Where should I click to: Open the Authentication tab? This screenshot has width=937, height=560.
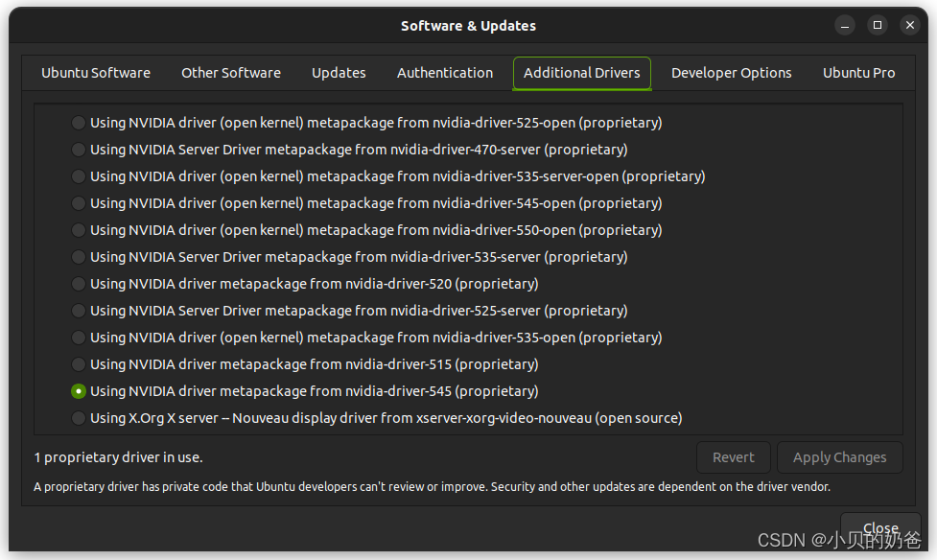(445, 73)
